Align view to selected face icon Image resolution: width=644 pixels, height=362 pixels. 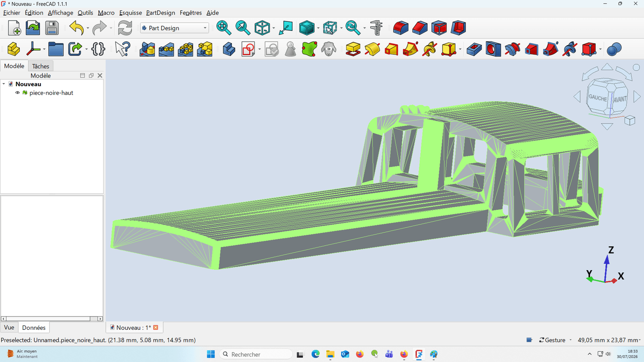tap(286, 28)
